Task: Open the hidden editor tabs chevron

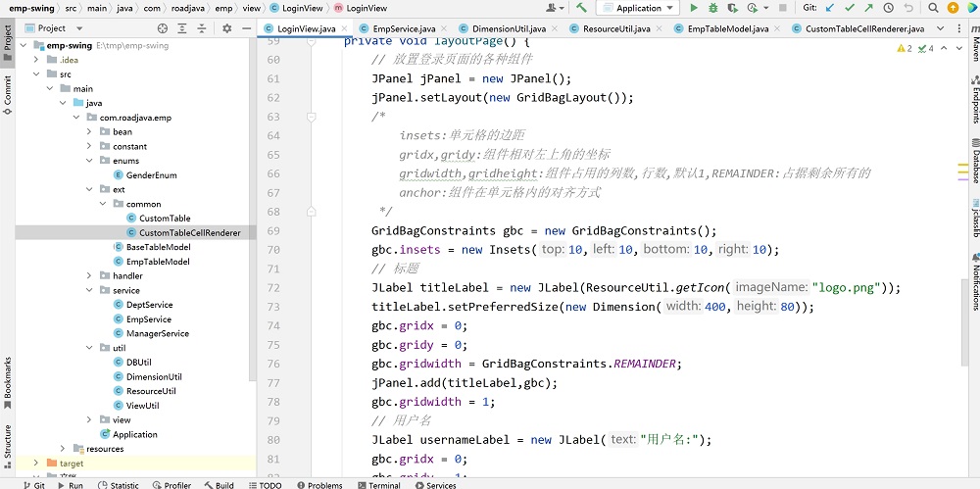Action: pyautogui.click(x=940, y=28)
